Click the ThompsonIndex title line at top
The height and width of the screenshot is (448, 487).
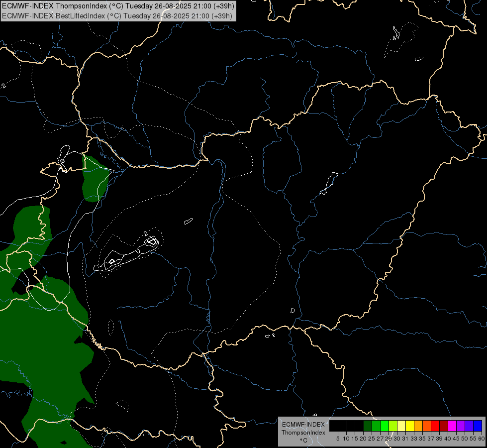118,6
